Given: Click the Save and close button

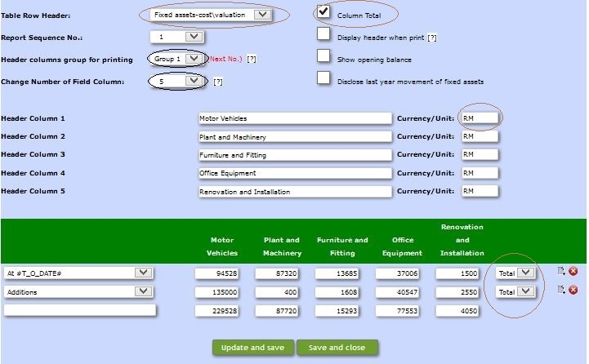Looking at the screenshot, I should click(x=337, y=348).
